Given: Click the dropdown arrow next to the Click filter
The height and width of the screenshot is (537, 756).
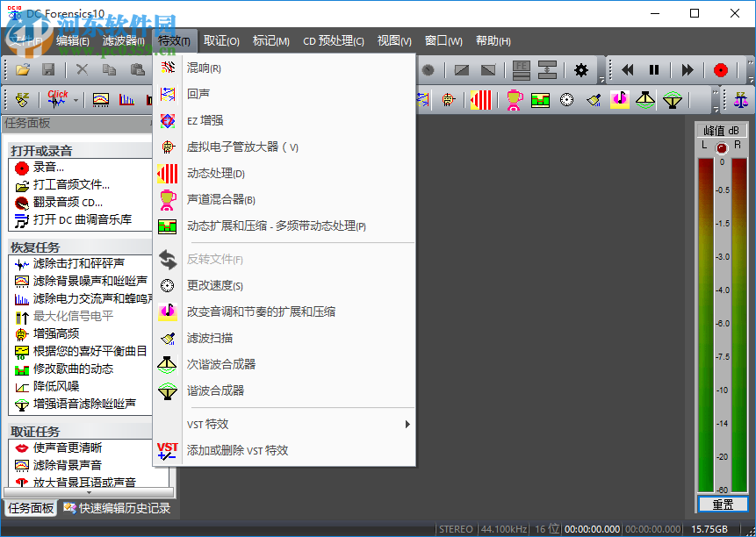Looking at the screenshot, I should pyautogui.click(x=76, y=99).
